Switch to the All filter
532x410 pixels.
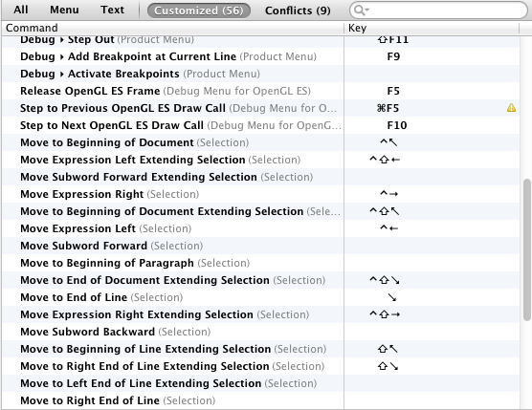click(21, 10)
